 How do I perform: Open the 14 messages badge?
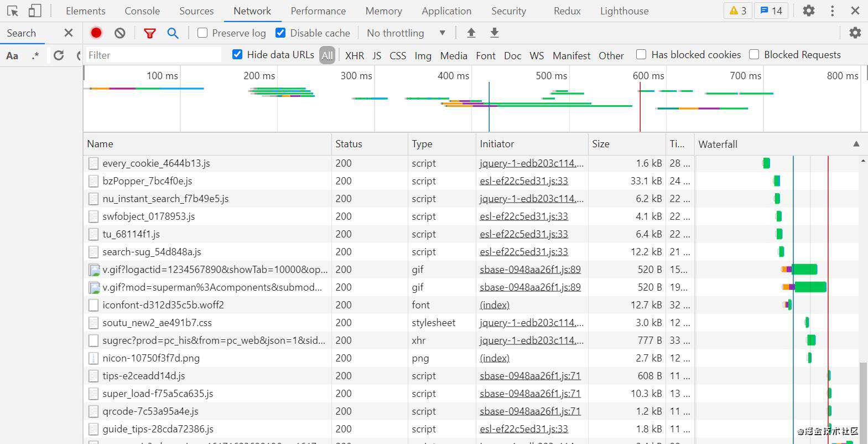(x=771, y=11)
